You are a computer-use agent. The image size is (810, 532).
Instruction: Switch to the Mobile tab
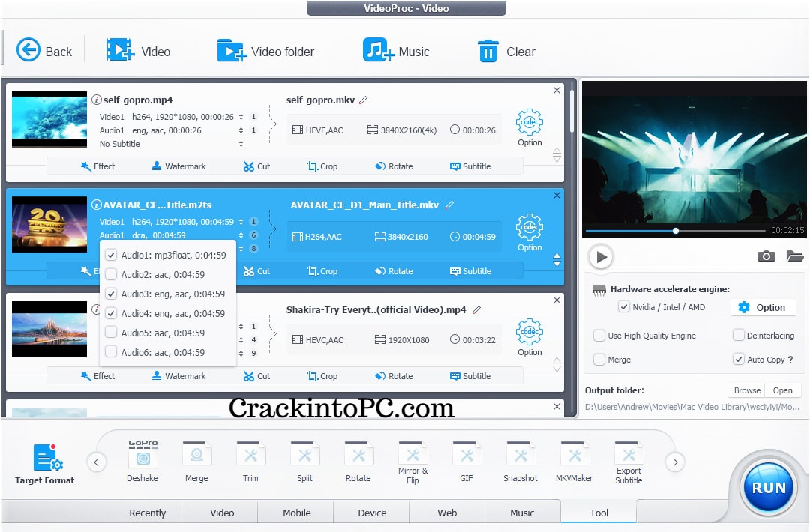(297, 513)
